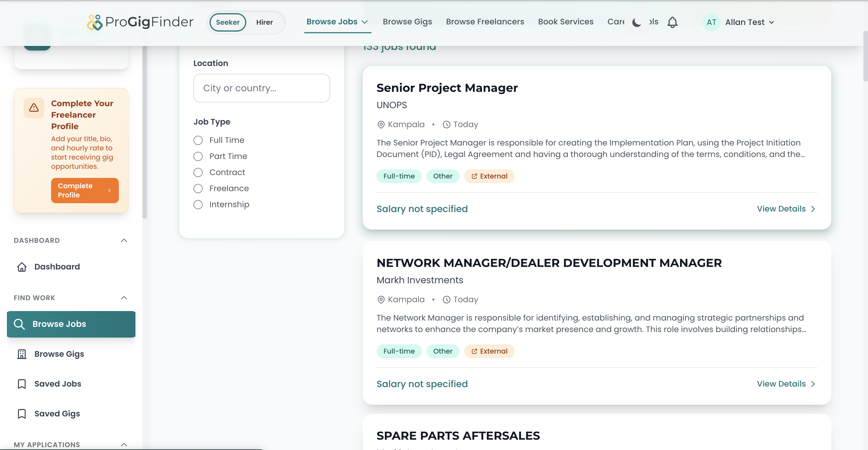View Details of Senior Project Manager

coord(785,209)
